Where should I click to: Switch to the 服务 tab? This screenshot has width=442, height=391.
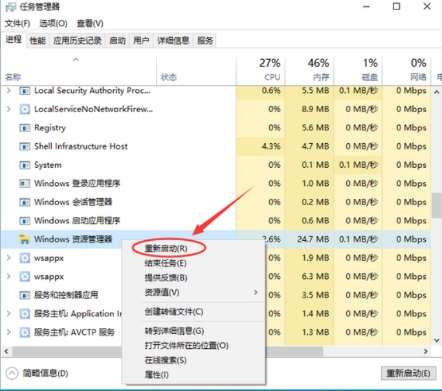click(x=205, y=41)
